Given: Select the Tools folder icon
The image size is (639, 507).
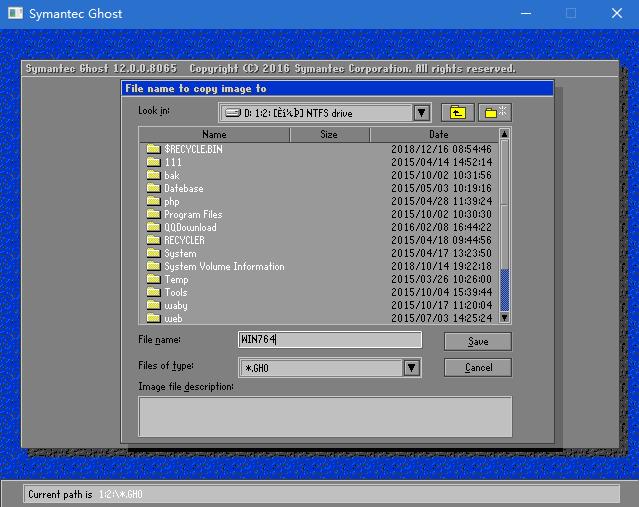Looking at the screenshot, I should [153, 292].
